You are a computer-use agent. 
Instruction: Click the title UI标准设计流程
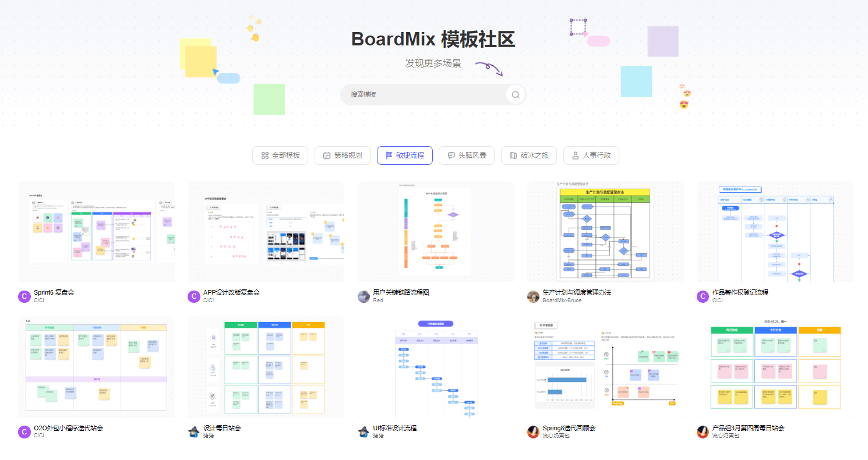coord(395,428)
